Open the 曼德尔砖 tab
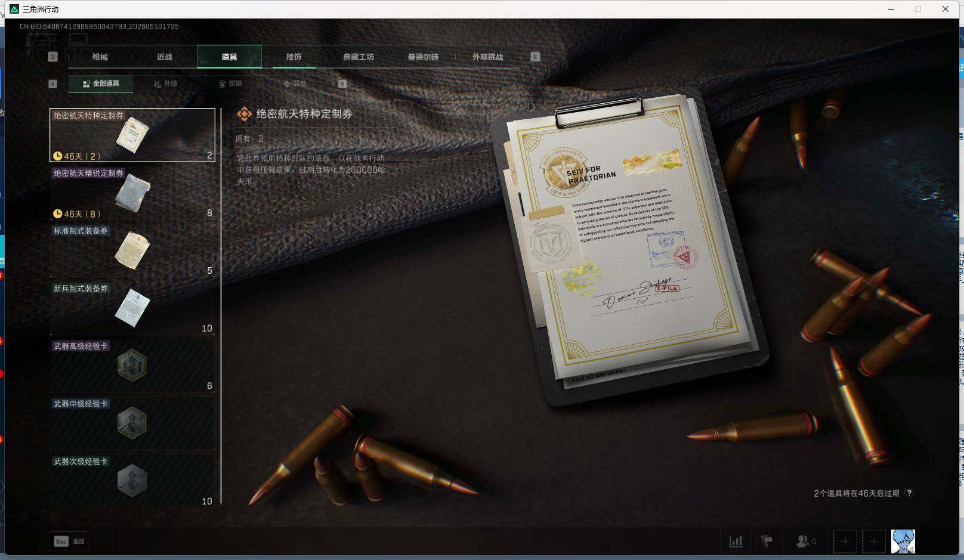The width and height of the screenshot is (964, 560). tap(423, 57)
